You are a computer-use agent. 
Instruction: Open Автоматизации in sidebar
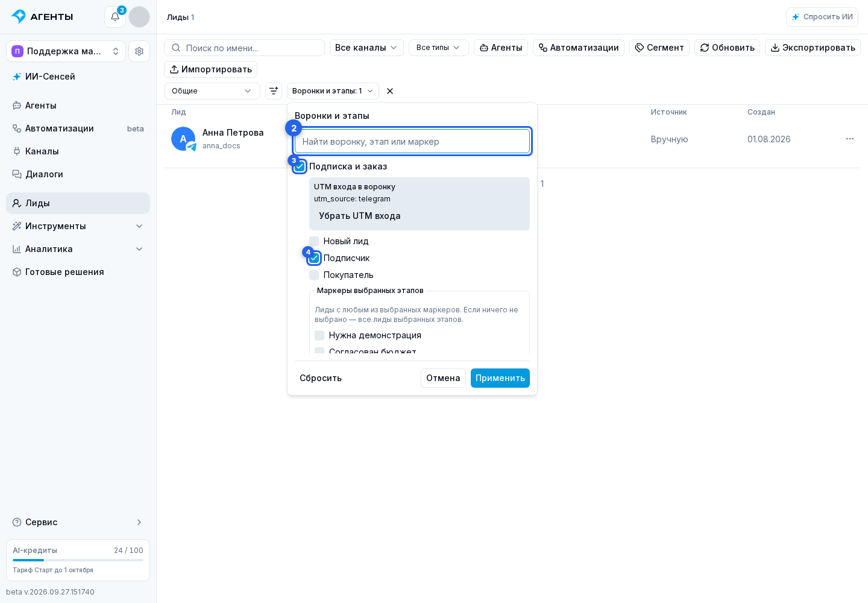[x=78, y=128]
